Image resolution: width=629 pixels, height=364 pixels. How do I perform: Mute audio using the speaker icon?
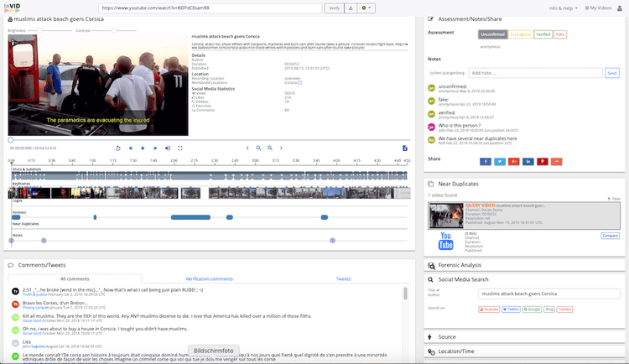[167, 148]
